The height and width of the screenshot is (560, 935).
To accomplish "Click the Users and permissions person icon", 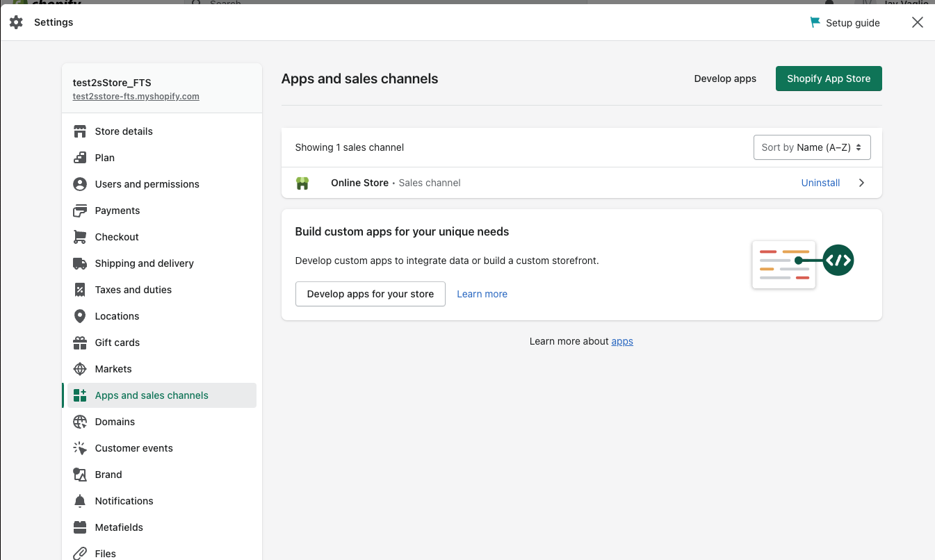I will [80, 184].
